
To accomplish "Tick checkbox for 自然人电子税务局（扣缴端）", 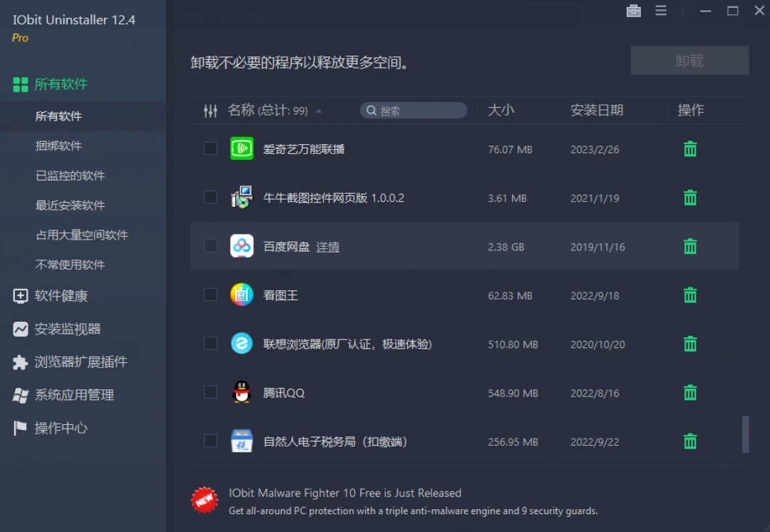I will click(210, 441).
